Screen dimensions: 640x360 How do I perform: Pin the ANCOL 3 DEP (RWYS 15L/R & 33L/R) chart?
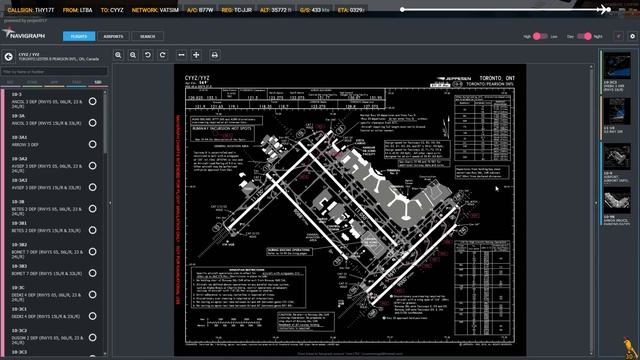click(x=93, y=123)
